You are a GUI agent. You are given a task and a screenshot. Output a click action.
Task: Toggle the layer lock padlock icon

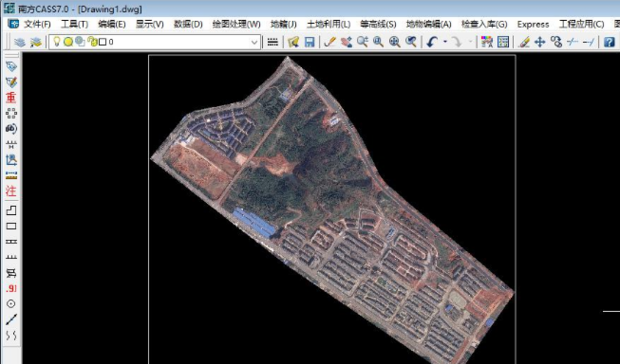[92, 41]
